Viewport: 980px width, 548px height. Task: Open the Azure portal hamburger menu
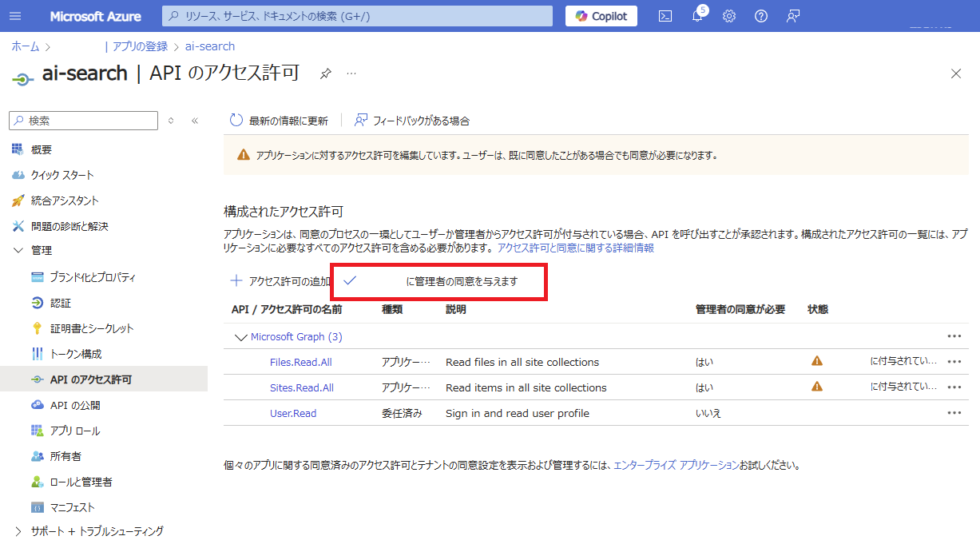[x=16, y=16]
